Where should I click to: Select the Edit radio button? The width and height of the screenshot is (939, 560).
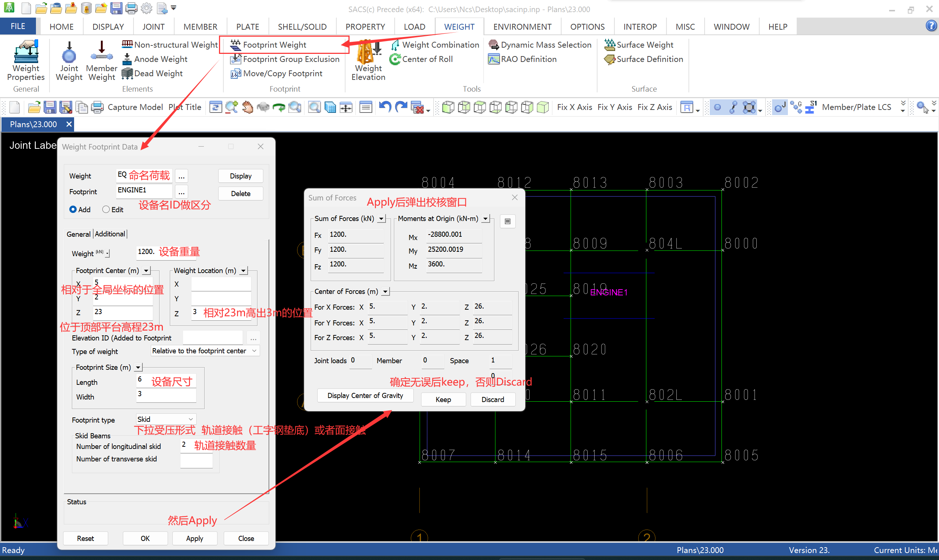click(106, 209)
